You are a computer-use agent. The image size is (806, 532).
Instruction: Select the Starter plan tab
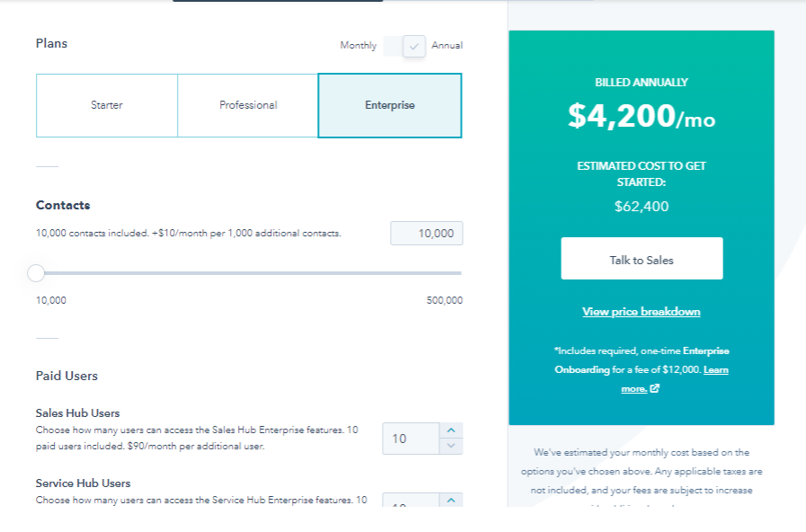(107, 105)
